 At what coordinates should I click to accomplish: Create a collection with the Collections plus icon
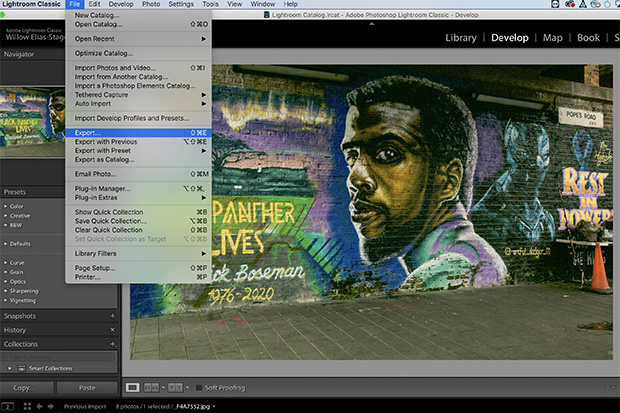(113, 344)
